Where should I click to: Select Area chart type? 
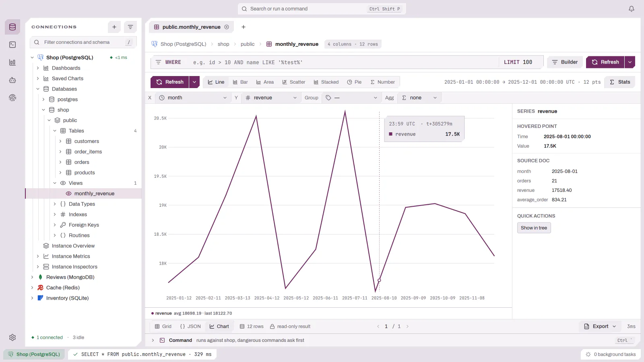[265, 82]
